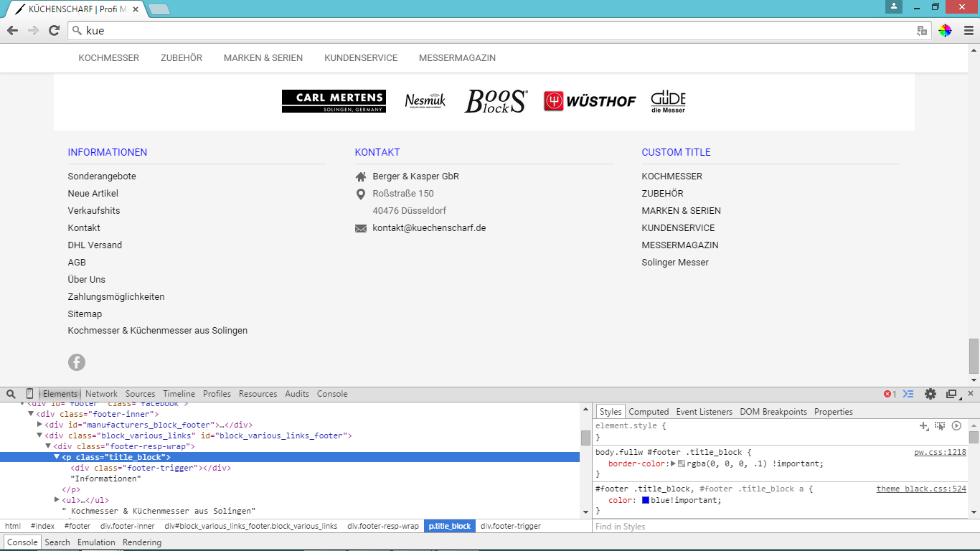Open the Timeline panel
Image resolution: width=980 pixels, height=551 pixels.
pyautogui.click(x=179, y=394)
